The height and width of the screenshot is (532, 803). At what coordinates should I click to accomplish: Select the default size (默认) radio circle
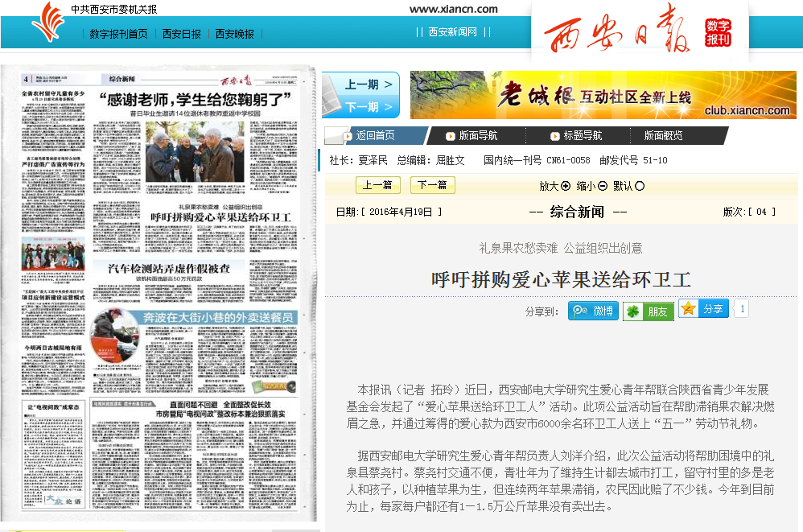640,186
